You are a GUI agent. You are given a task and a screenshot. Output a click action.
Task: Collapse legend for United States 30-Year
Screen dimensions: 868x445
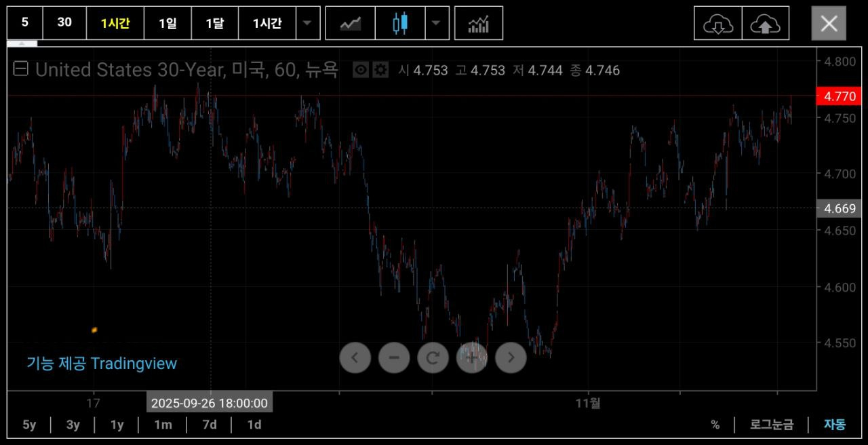point(21,69)
